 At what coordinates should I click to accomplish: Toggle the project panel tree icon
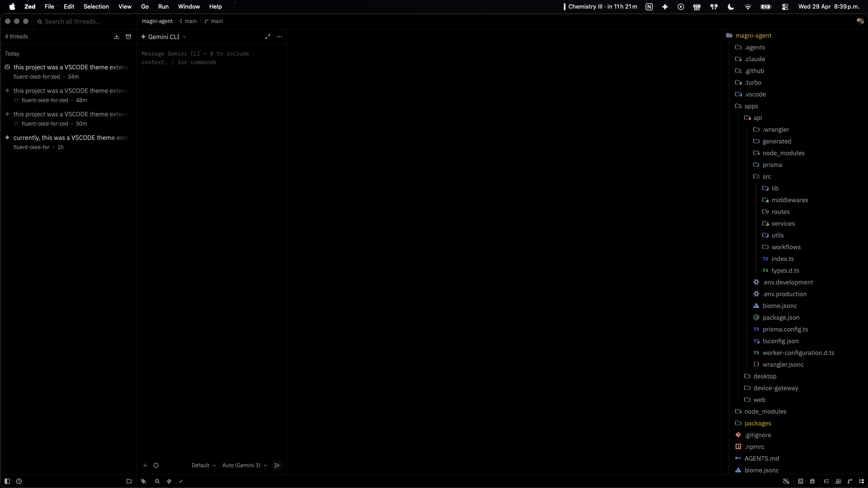(x=862, y=481)
